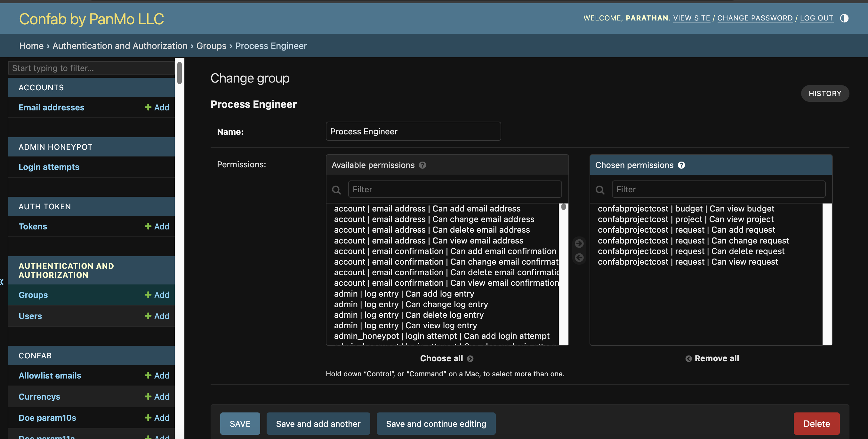Click LOG OUT in the header
Viewport: 868px width, 439px height.
pos(816,18)
